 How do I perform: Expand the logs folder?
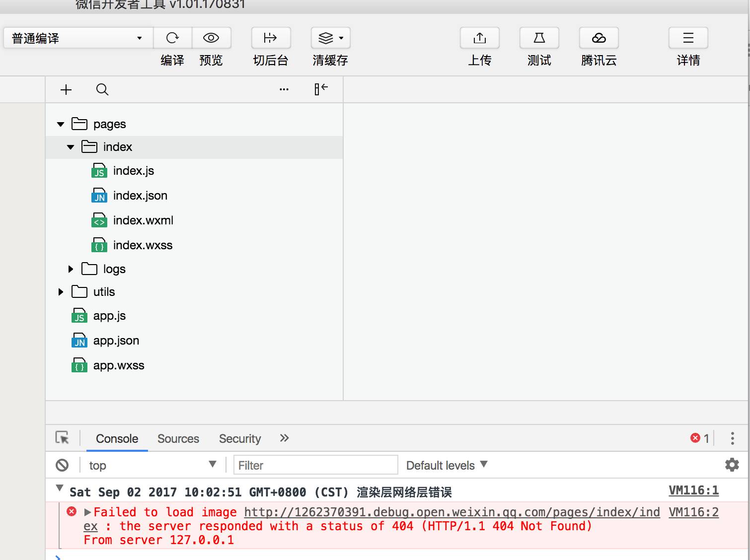pyautogui.click(x=71, y=269)
